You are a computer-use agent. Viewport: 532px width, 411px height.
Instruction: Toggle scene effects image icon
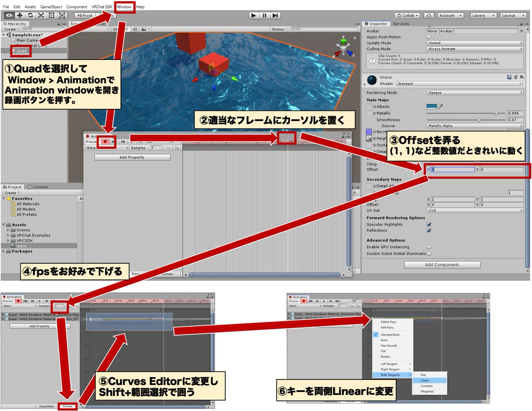(x=144, y=29)
